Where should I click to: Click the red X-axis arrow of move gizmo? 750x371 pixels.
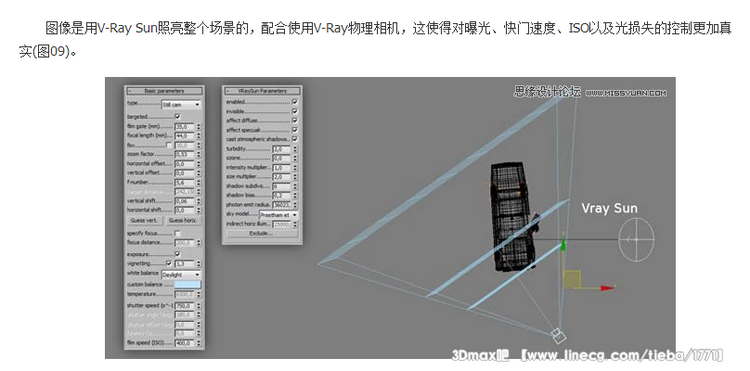point(607,288)
